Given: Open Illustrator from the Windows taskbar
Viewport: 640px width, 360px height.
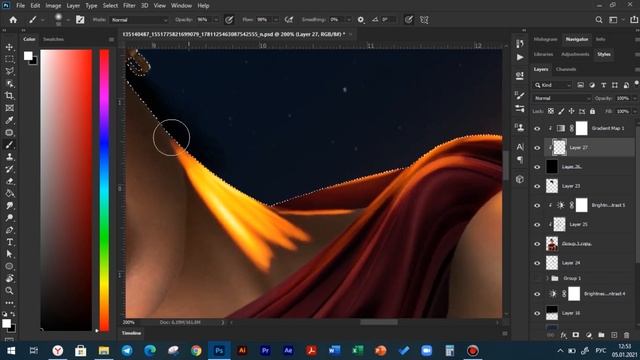Looking at the screenshot, I should click(242, 351).
